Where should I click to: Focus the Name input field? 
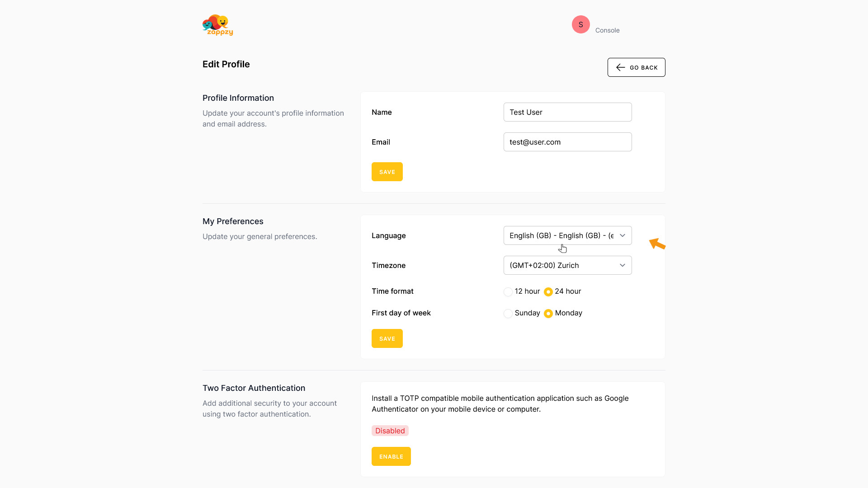(567, 112)
